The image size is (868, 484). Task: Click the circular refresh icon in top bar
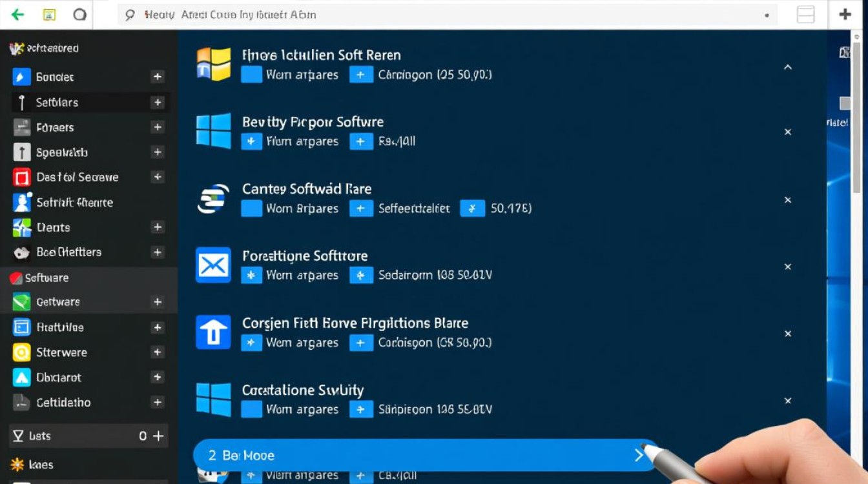tap(79, 14)
